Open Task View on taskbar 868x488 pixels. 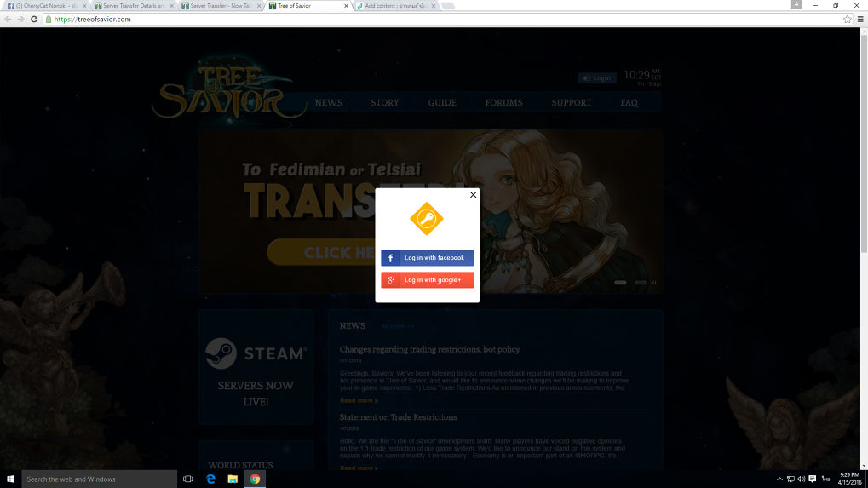pyautogui.click(x=187, y=479)
